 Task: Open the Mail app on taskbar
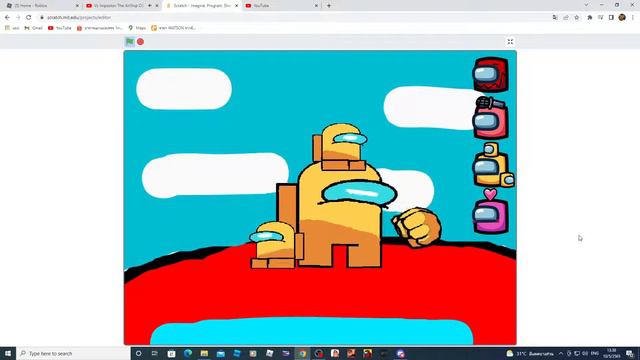(220, 353)
